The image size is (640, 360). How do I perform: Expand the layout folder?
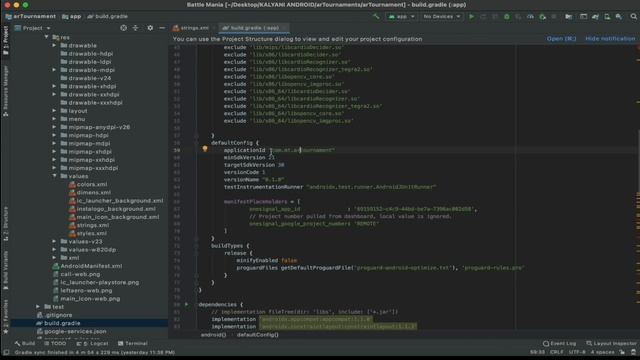pyautogui.click(x=54, y=111)
